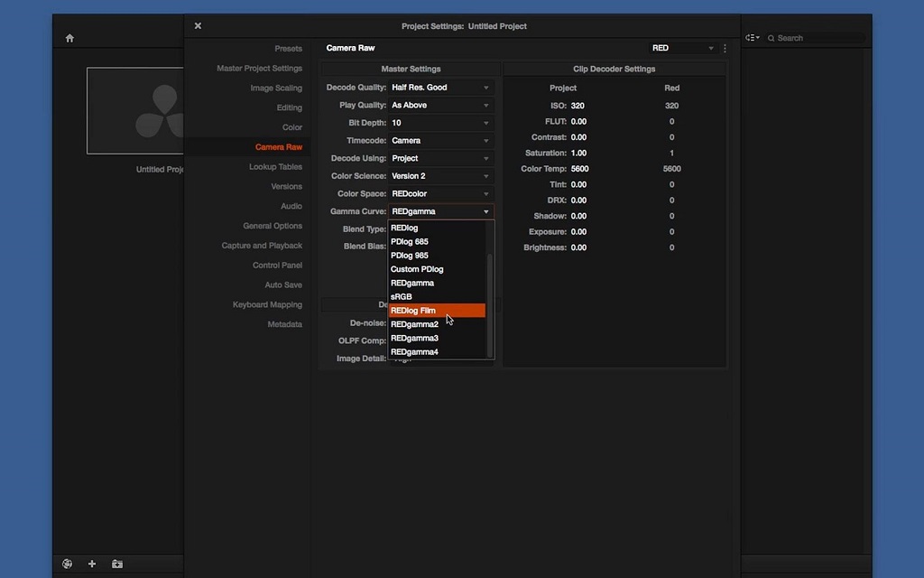Open the RED camera format dropdown

682,49
